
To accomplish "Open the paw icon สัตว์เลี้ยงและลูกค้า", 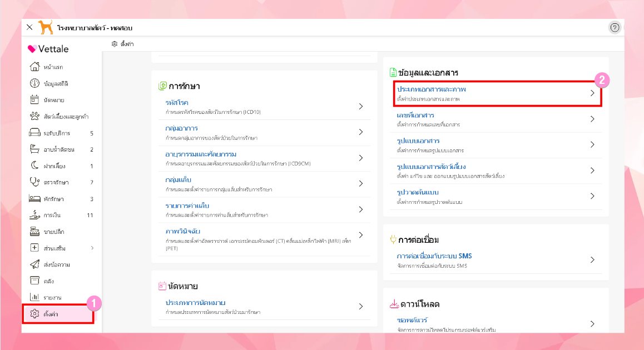I will click(34, 117).
